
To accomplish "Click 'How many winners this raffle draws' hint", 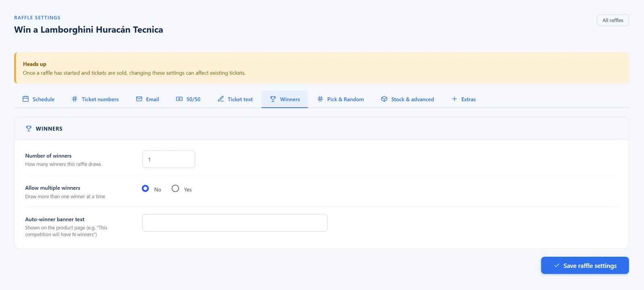I will 63,164.
